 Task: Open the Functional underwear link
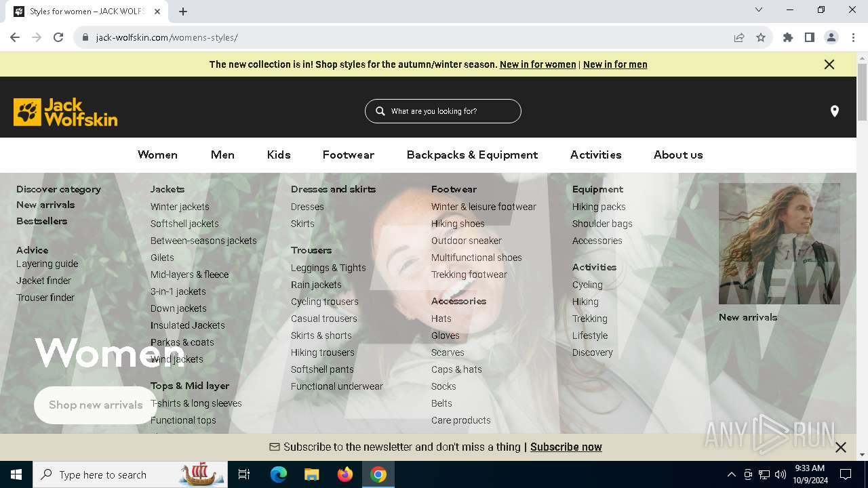337,386
